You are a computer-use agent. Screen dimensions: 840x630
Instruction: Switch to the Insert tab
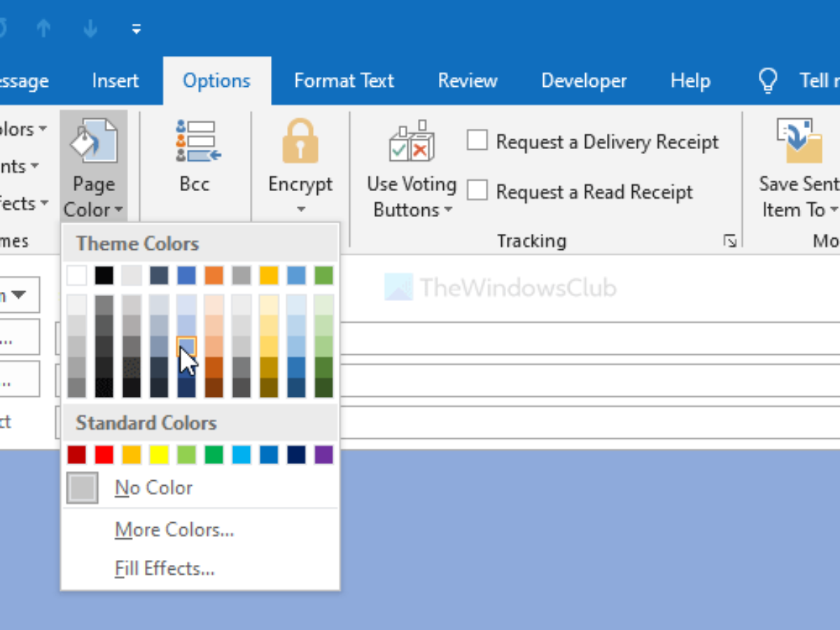pos(115,81)
